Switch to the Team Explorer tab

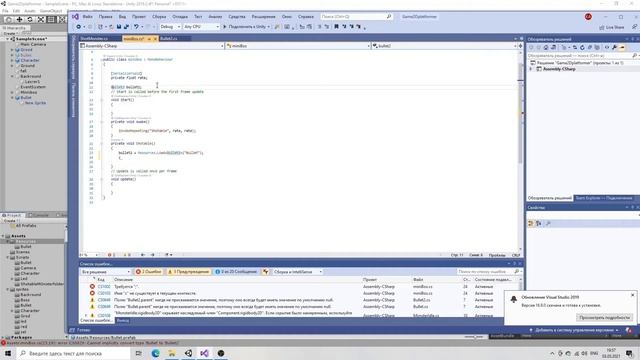pyautogui.click(x=604, y=198)
